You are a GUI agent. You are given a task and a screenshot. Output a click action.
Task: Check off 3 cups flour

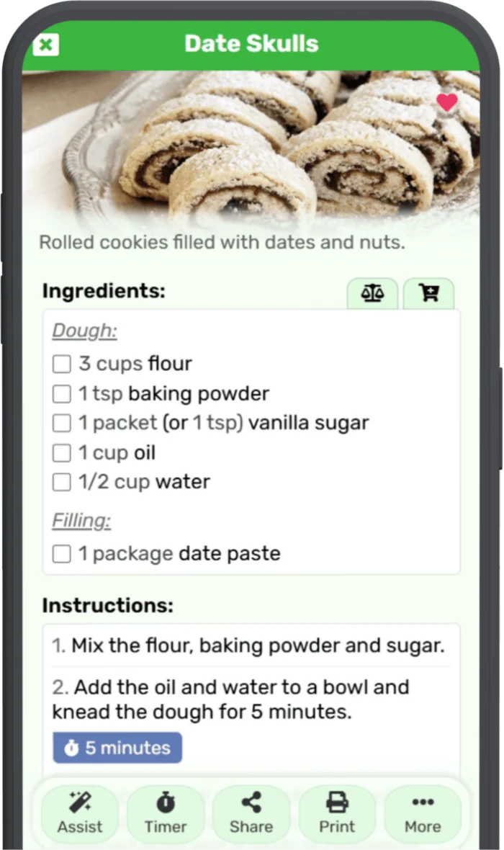pyautogui.click(x=61, y=364)
